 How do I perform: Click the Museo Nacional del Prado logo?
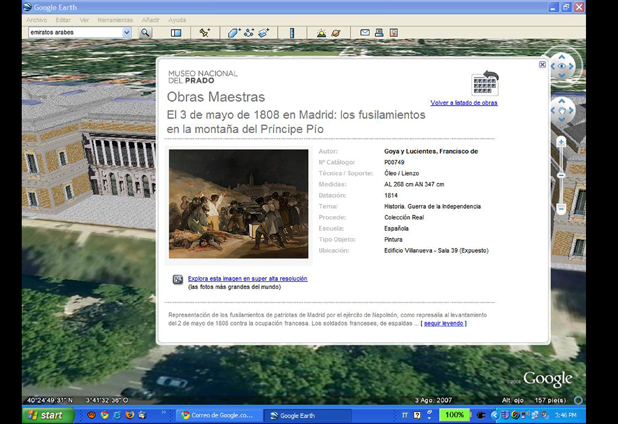[x=203, y=77]
